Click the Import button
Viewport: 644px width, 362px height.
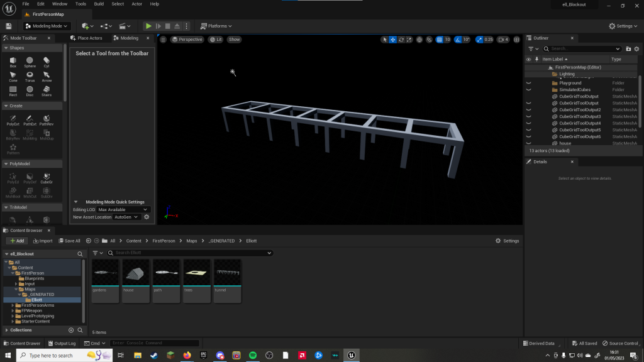[x=43, y=241]
